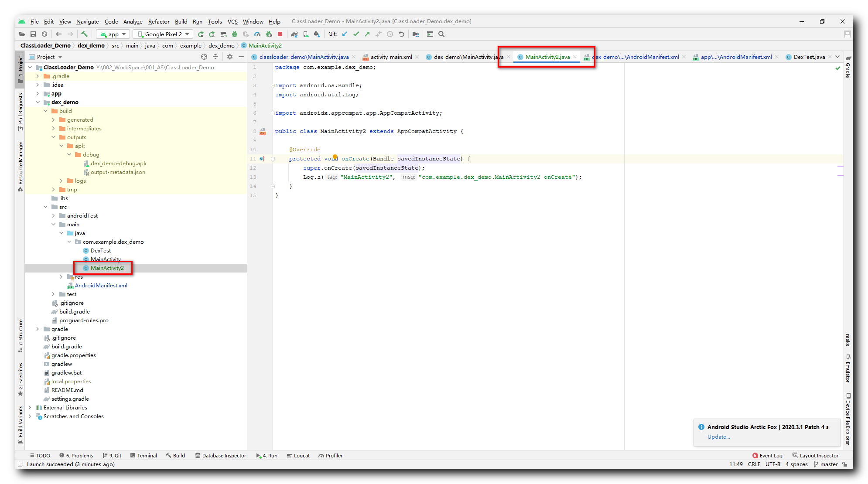Viewport: 868px width, 484px height.
Task: Click the Sync Project with Gradle icon
Action: [x=294, y=34]
